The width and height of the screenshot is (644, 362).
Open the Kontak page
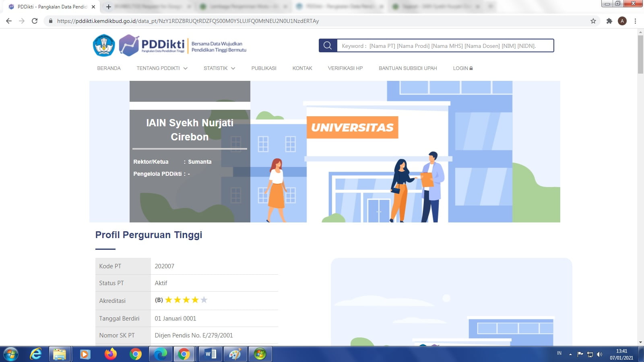pyautogui.click(x=302, y=68)
